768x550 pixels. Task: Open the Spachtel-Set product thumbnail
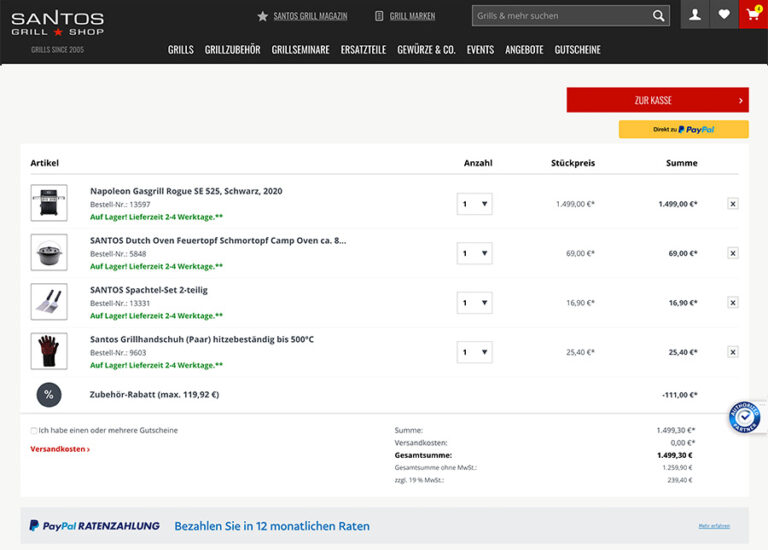pos(49,302)
